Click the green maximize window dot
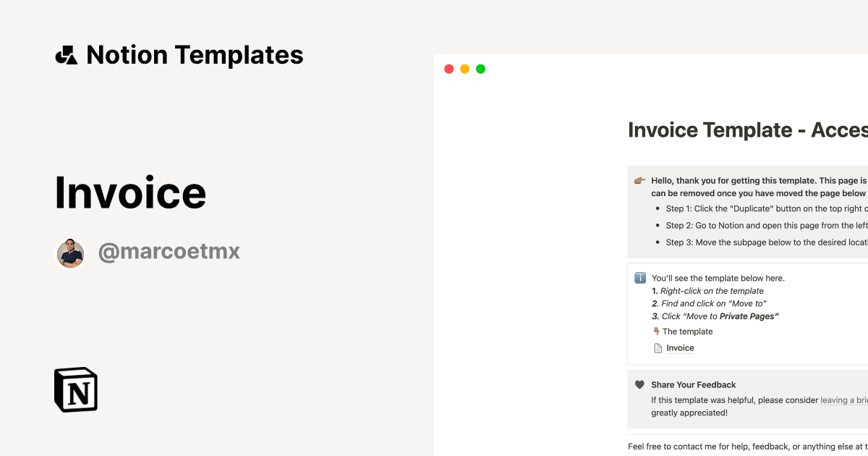Screen dimensions: 868x456 point(480,69)
